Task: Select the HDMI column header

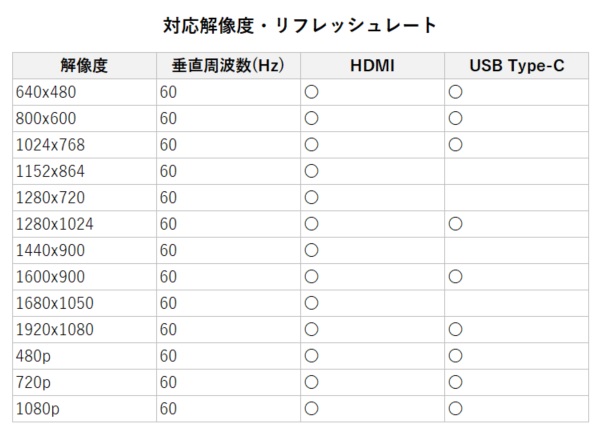Action: click(372, 66)
